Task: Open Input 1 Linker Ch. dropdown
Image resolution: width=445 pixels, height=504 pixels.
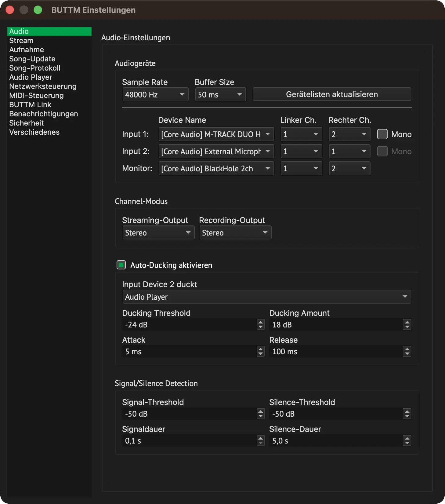Action: point(301,134)
